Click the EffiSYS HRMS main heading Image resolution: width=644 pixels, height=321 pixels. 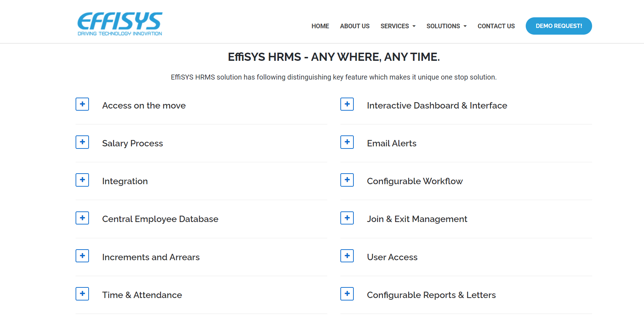[334, 57]
